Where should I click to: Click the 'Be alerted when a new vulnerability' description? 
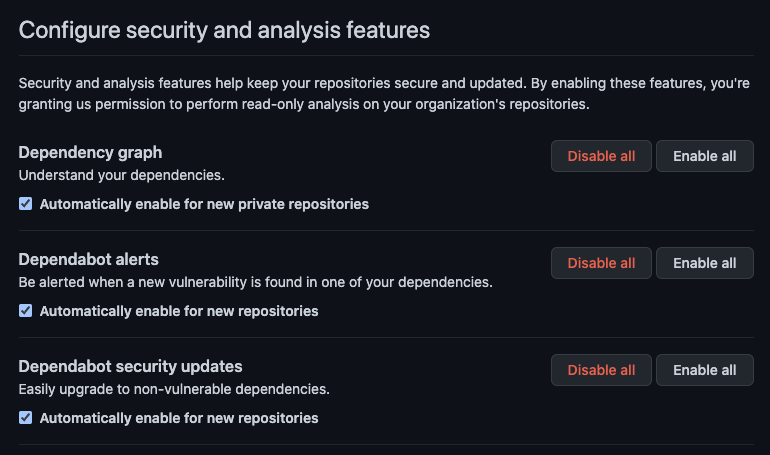(255, 282)
